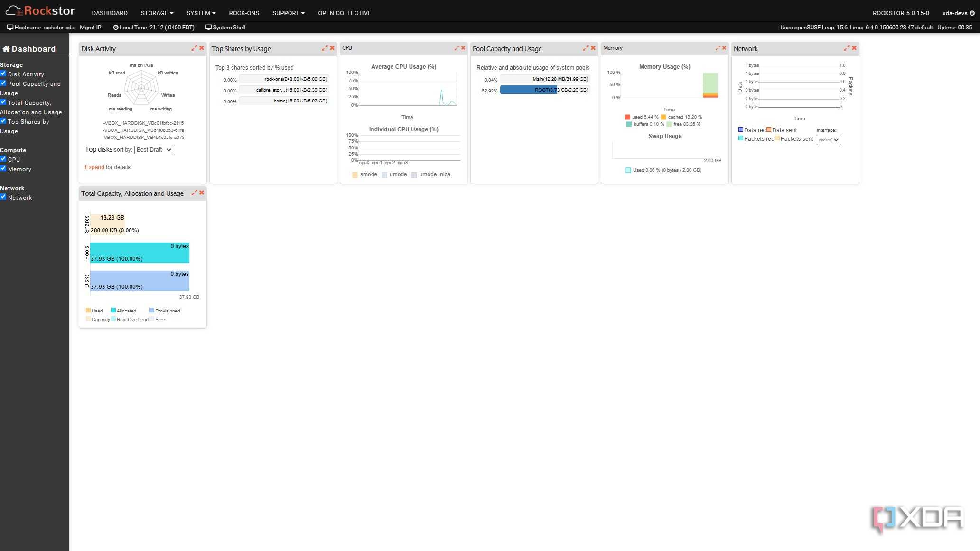Close the Disk Activity widget

(202, 48)
